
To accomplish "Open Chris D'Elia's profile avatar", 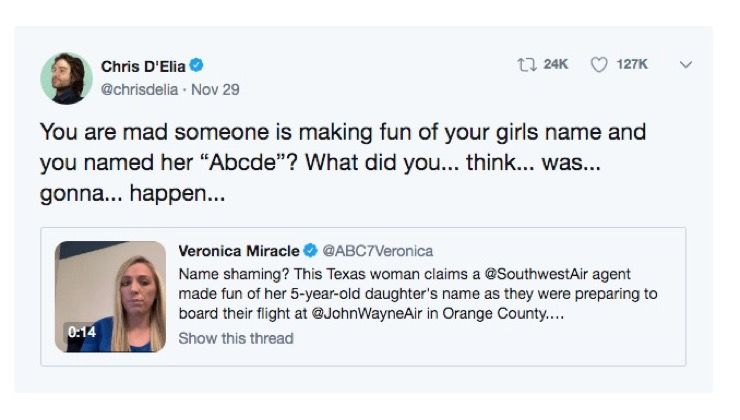I will point(66,78).
